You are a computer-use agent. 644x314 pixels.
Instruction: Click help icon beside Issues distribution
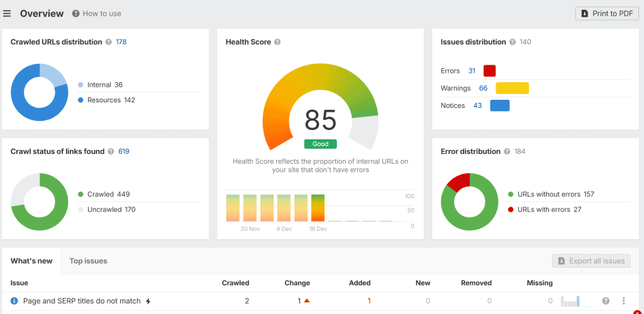(513, 42)
